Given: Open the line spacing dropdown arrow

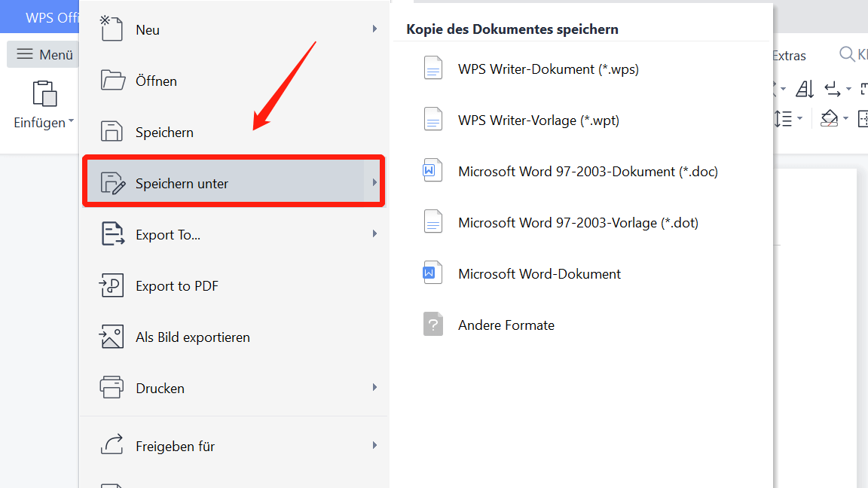Looking at the screenshot, I should pos(799,119).
